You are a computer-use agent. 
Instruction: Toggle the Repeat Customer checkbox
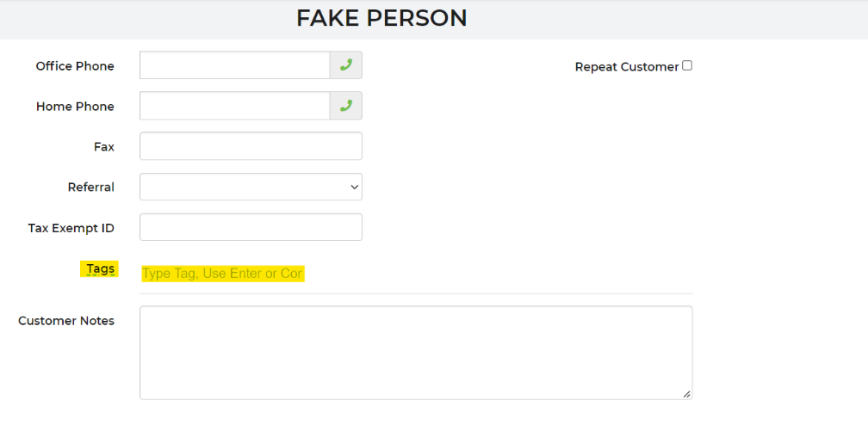coord(687,66)
